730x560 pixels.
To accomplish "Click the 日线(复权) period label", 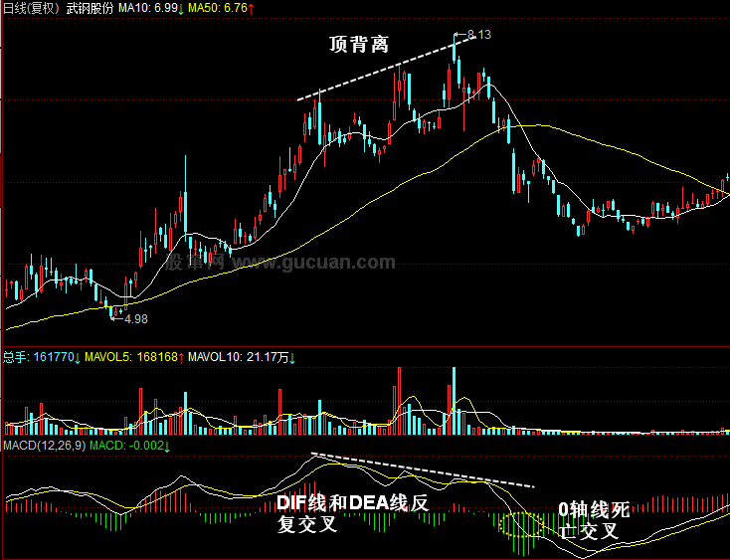I will click(31, 8).
